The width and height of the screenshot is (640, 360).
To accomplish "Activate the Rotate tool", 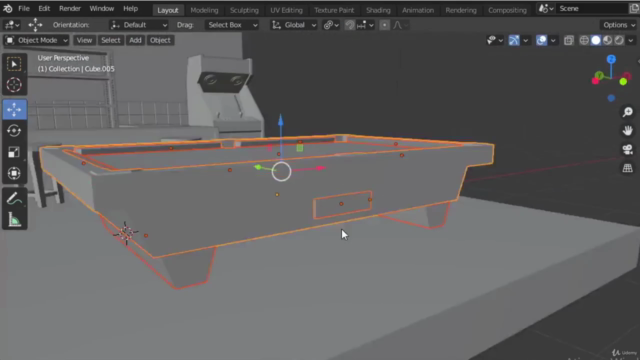I will (x=14, y=131).
